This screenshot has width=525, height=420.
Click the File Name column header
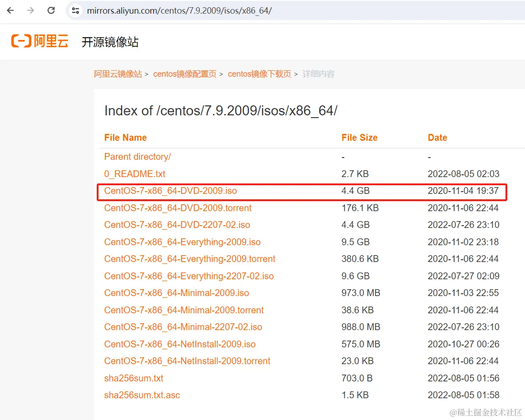point(125,138)
